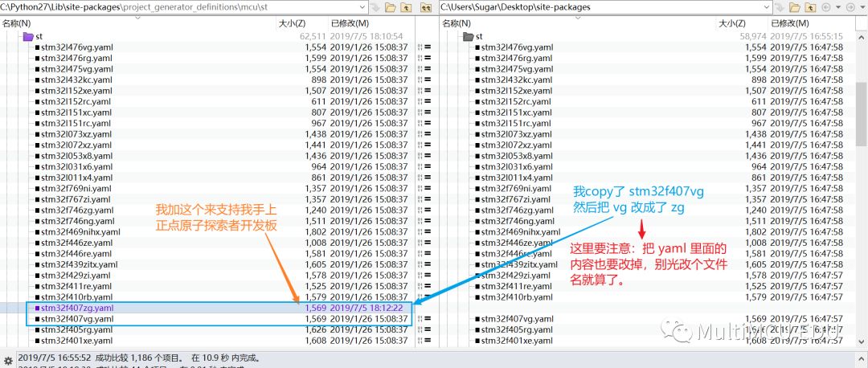Image resolution: width=868 pixels, height=368 pixels.
Task: Click the gear icon in status bar
Action: click(x=8, y=360)
